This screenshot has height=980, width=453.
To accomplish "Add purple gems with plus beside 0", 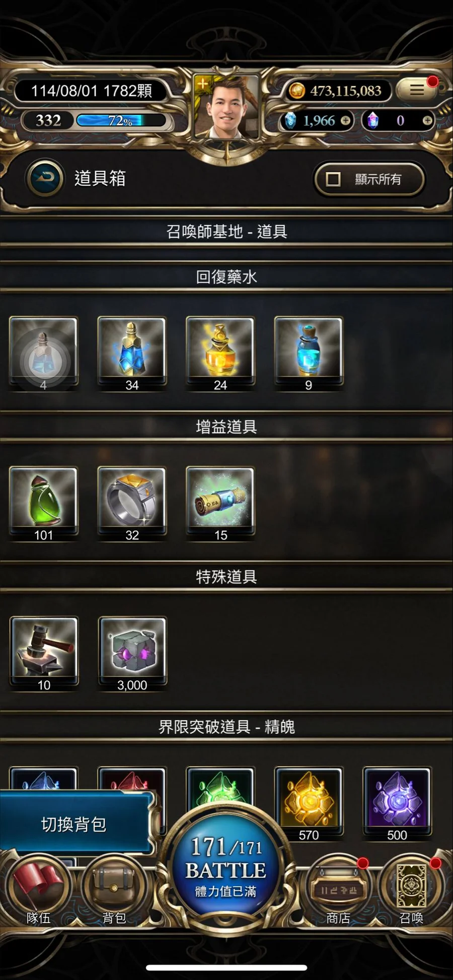I will 427,120.
